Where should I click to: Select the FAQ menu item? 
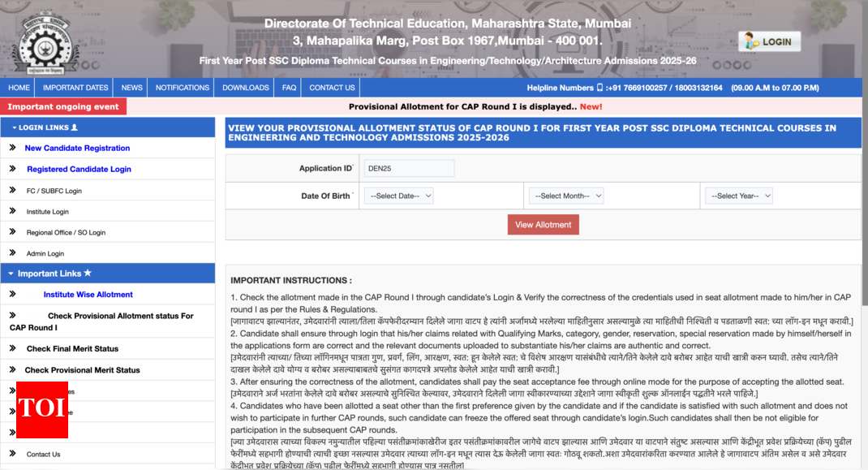(289, 88)
